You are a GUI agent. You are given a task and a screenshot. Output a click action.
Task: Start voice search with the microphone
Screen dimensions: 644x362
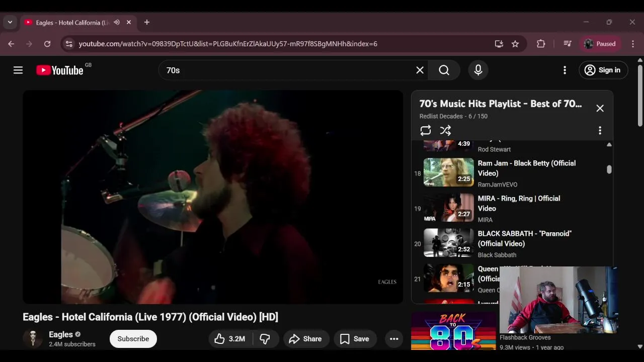coord(478,70)
